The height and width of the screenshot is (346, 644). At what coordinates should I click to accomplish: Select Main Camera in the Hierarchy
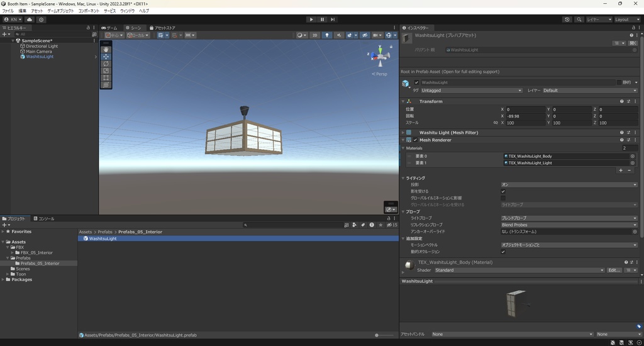[x=38, y=52]
